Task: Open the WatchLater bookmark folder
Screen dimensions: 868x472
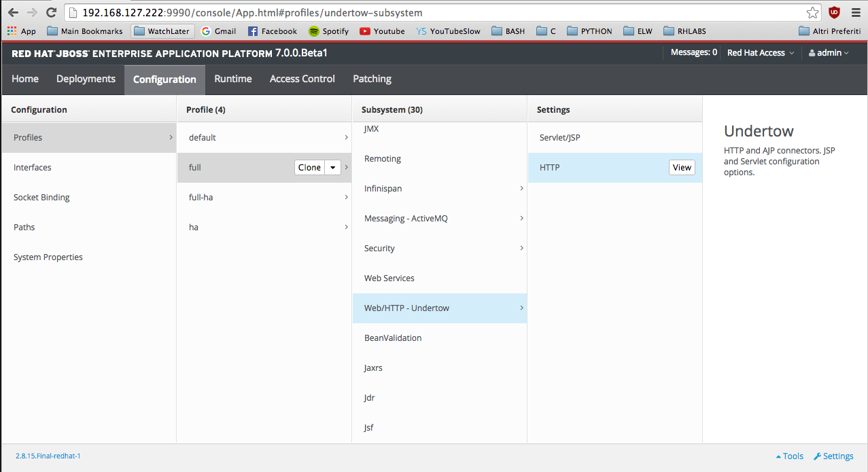Action: [162, 31]
